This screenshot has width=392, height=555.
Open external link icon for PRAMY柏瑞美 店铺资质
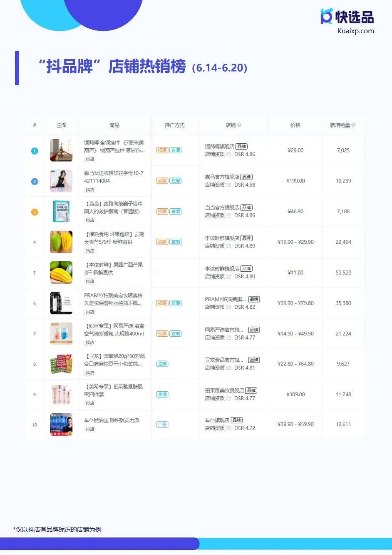coord(228,307)
